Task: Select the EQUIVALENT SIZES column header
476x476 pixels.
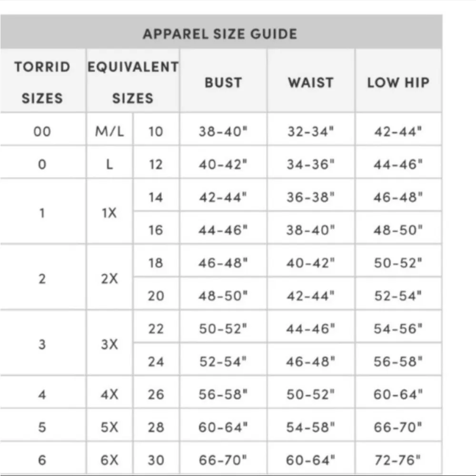Action: pyautogui.click(x=133, y=82)
